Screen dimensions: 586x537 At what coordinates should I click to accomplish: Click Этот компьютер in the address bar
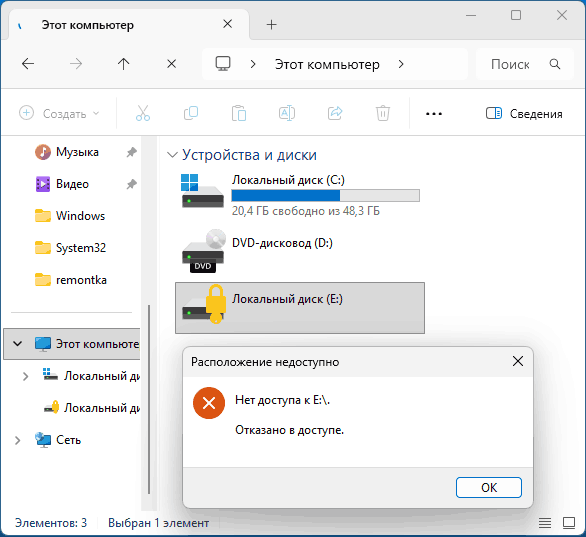pos(327,64)
